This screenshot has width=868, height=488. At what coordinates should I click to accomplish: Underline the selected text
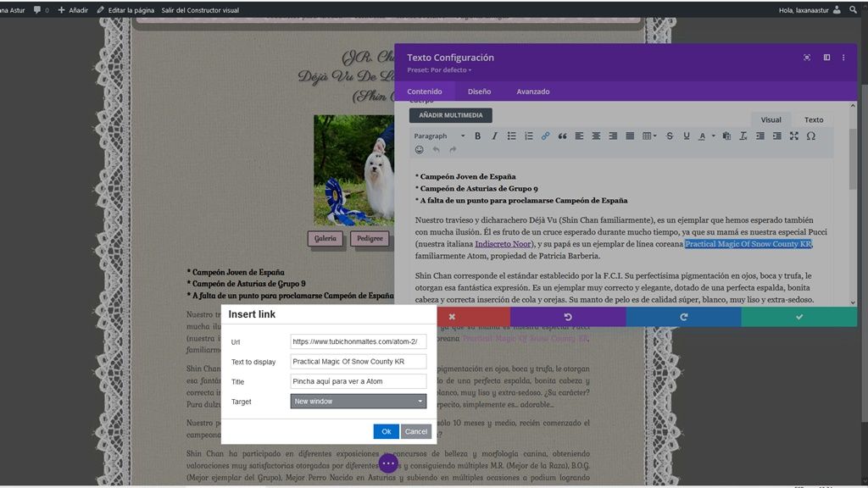point(687,136)
